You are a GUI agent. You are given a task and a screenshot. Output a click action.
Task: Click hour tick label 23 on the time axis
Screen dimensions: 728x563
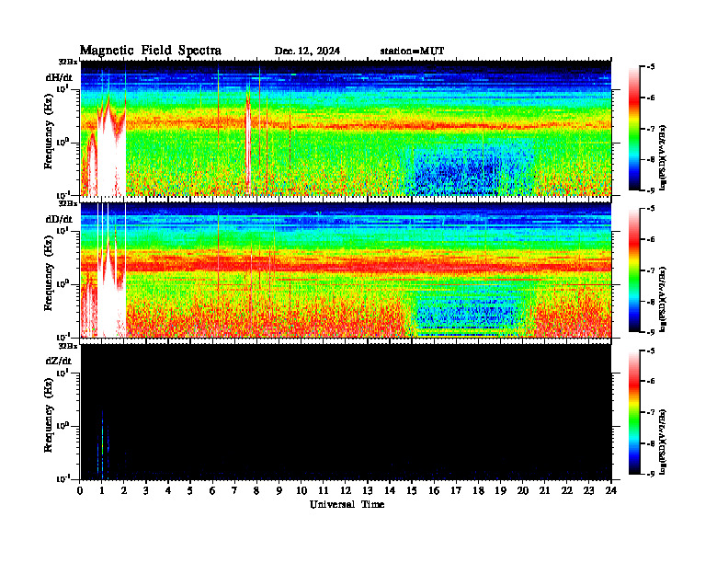click(x=588, y=490)
